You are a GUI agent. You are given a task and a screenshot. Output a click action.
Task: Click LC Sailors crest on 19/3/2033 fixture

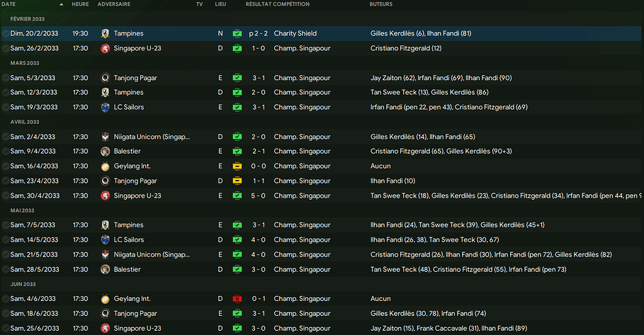point(106,107)
